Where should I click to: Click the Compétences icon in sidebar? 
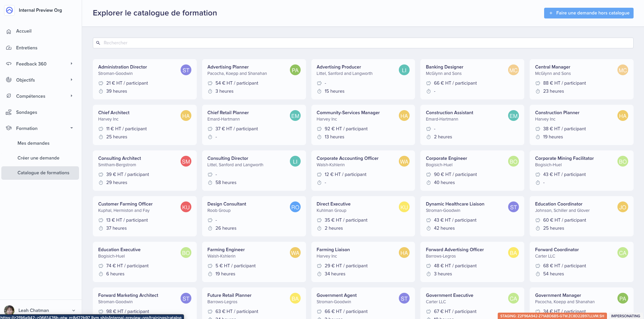(9, 96)
